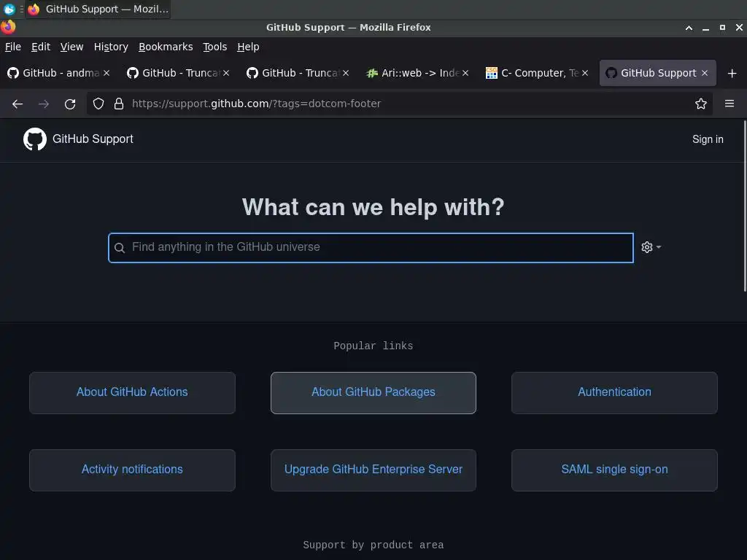Close the GitHub - andma tab

107,73
